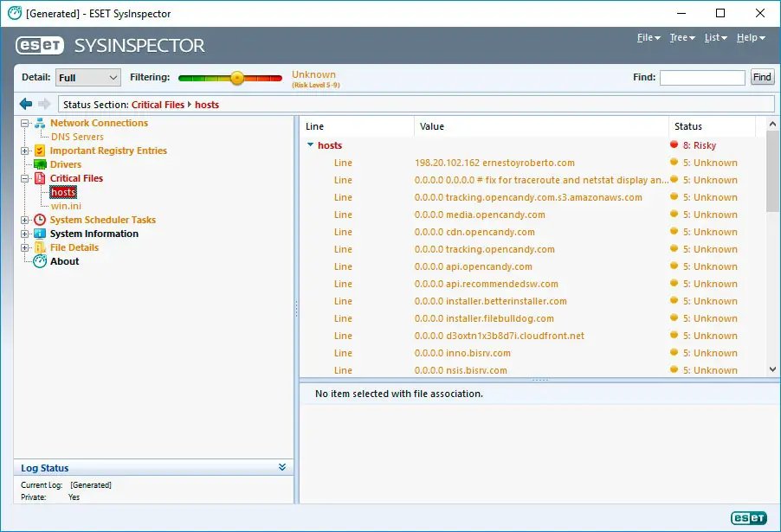Click the Find button
The image size is (781, 532).
(762, 77)
